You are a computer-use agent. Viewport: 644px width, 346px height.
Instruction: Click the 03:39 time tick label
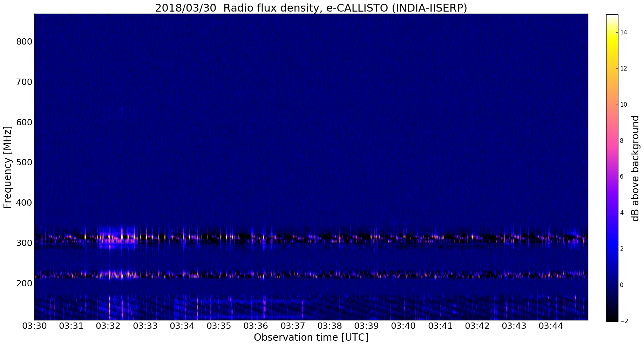pos(366,326)
